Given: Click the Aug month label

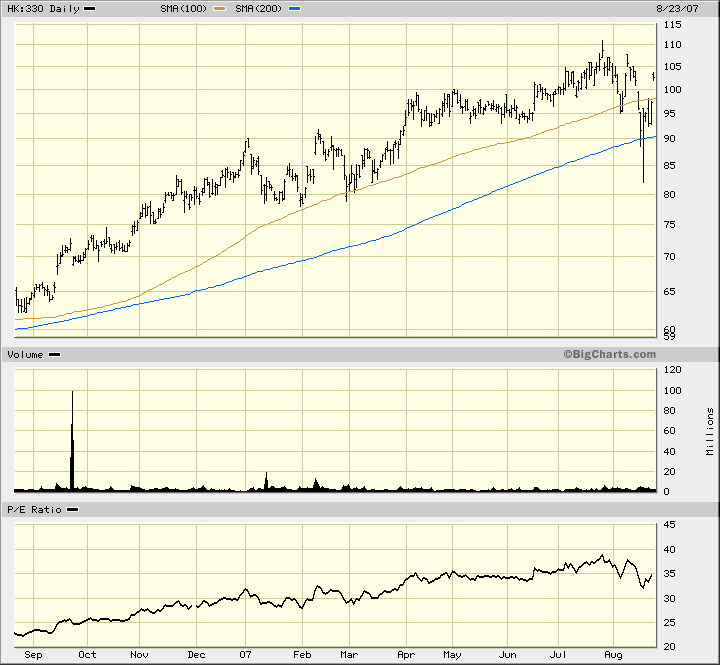Looking at the screenshot, I should tap(613, 654).
